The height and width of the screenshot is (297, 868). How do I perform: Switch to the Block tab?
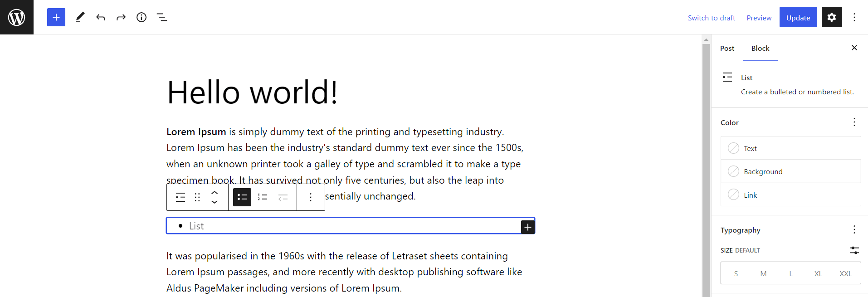click(x=760, y=49)
